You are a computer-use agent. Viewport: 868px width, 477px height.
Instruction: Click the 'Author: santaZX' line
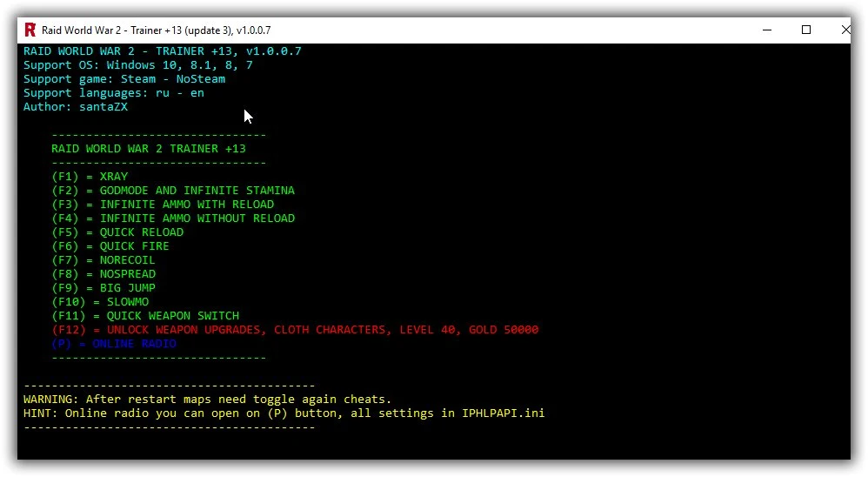point(76,106)
